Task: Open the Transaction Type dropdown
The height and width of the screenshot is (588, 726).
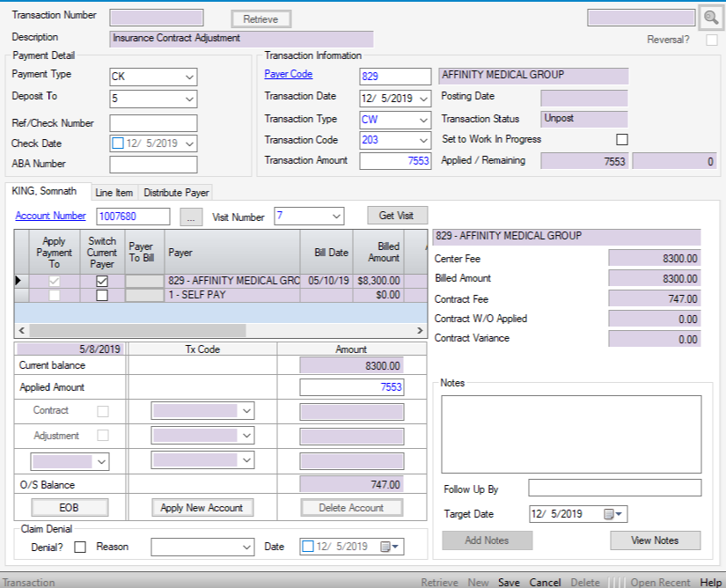Action: click(423, 120)
